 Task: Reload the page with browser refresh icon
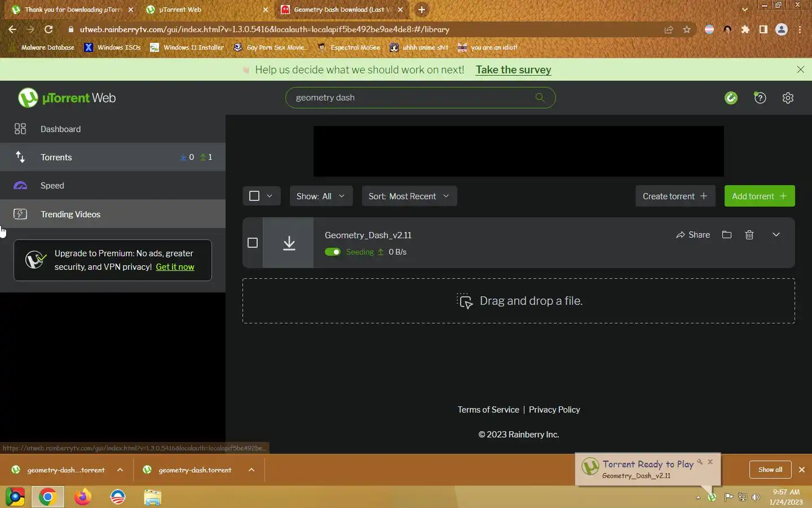click(x=48, y=29)
